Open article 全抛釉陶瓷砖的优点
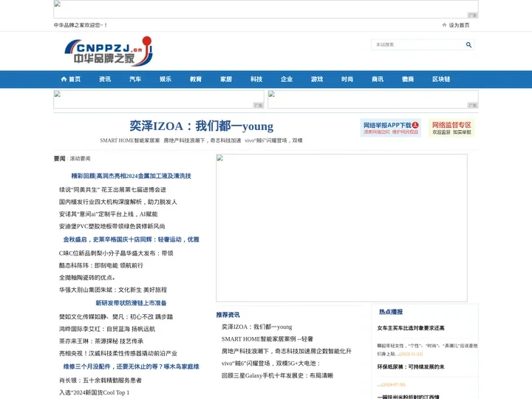Image resolution: width=532 pixels, height=399 pixels. [87, 278]
